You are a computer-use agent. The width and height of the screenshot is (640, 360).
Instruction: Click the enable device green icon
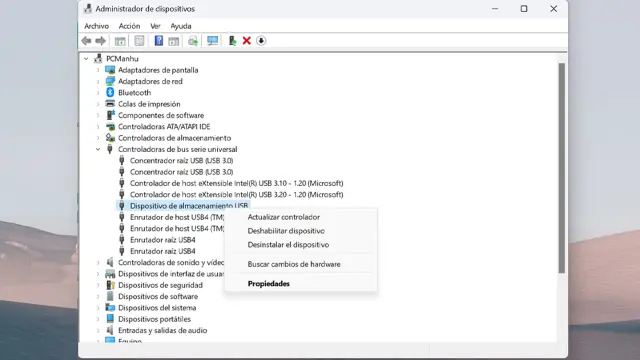tap(232, 41)
